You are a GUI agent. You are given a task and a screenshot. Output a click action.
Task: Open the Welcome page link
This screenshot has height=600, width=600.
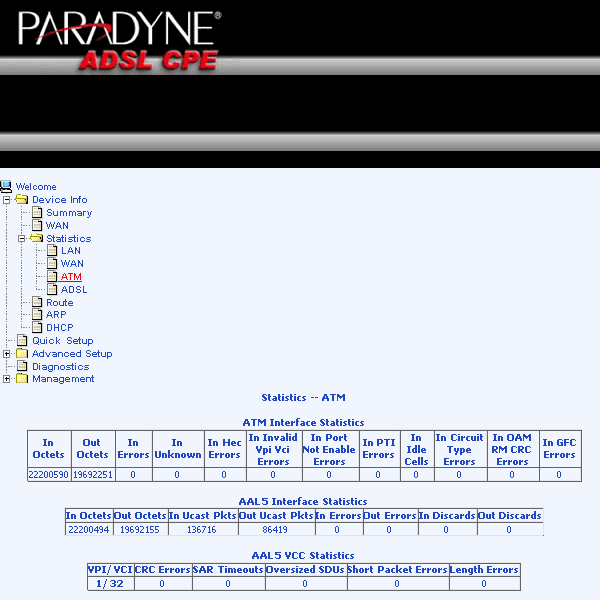36,187
